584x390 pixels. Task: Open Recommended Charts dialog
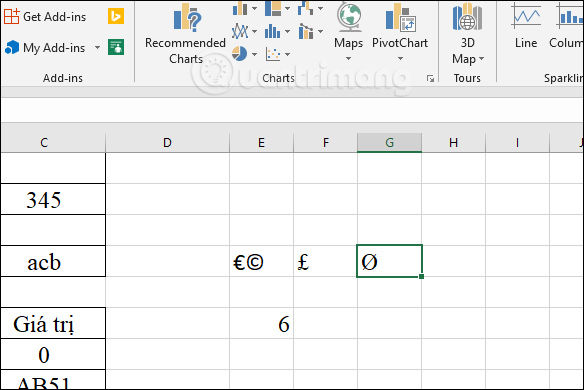(x=185, y=34)
